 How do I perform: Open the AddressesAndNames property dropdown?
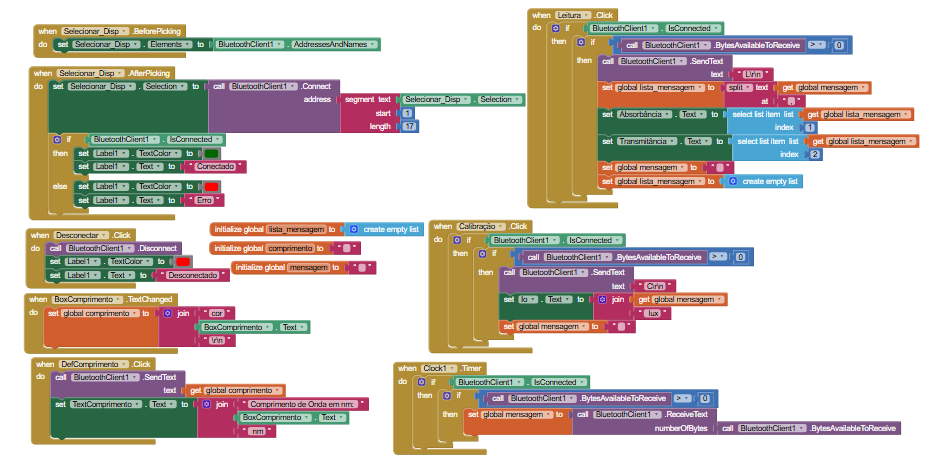374,44
